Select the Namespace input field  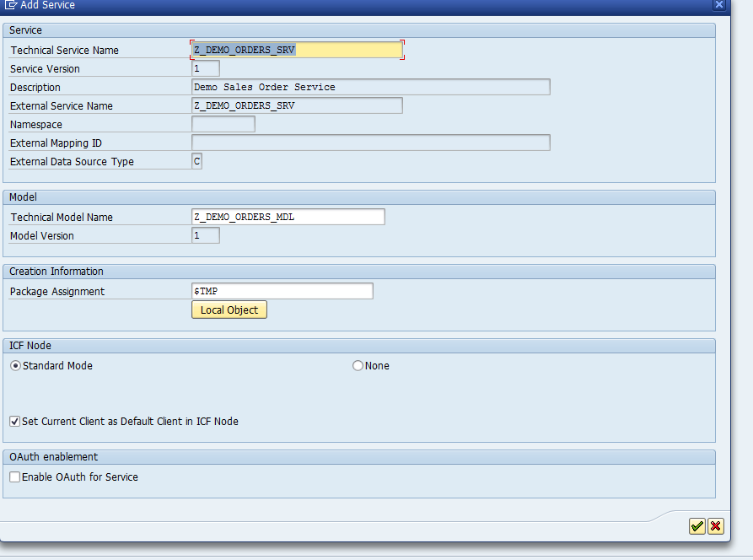tap(223, 124)
